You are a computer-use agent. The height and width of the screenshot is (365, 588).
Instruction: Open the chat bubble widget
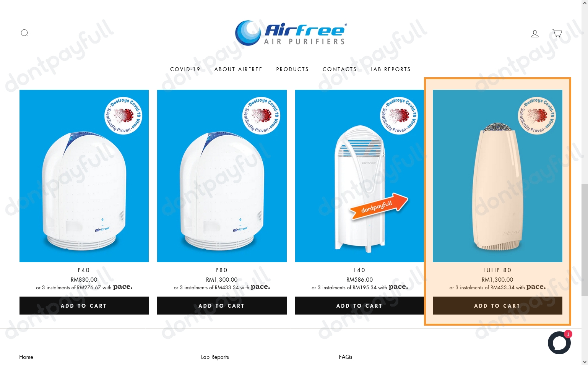[559, 343]
